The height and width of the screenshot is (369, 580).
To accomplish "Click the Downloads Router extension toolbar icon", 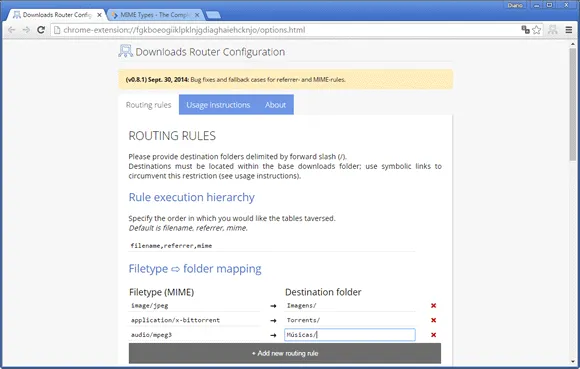I will tap(553, 30).
